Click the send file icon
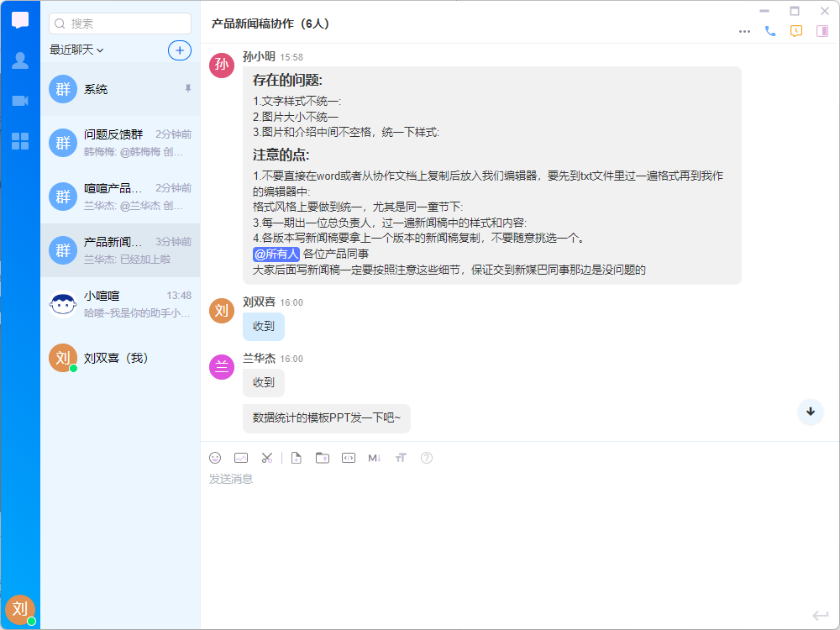 [x=296, y=458]
